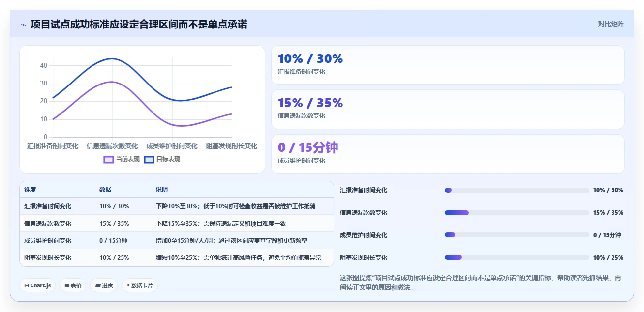Viewport: 644px width, 312px height.
Task: Click the 对比矩阵 label in header
Action: [611, 24]
